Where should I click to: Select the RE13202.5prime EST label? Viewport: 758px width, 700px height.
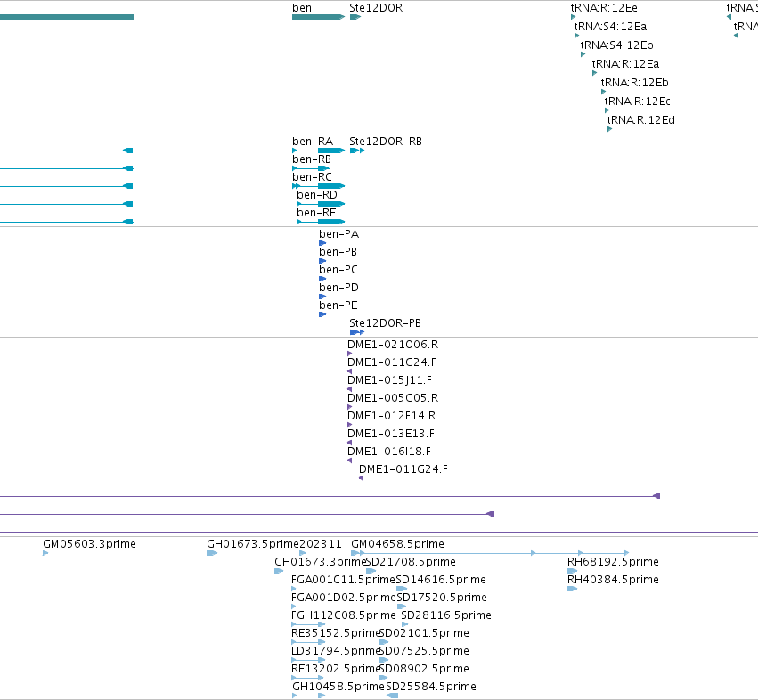point(336,669)
